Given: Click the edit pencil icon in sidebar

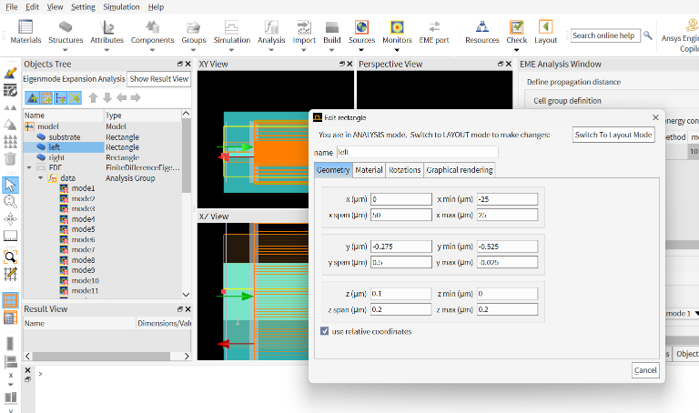Looking at the screenshot, I should point(10,73).
